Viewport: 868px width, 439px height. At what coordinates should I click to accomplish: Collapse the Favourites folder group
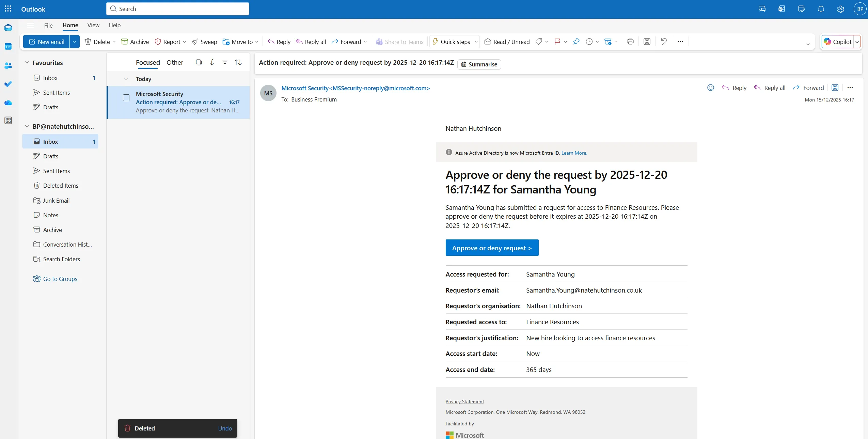click(27, 63)
